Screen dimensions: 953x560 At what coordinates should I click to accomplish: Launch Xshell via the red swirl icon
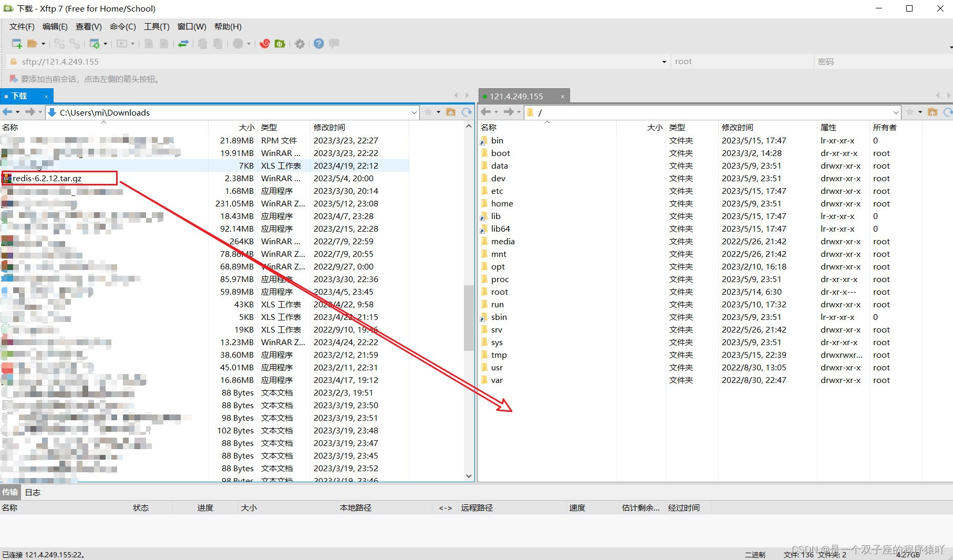point(265,44)
